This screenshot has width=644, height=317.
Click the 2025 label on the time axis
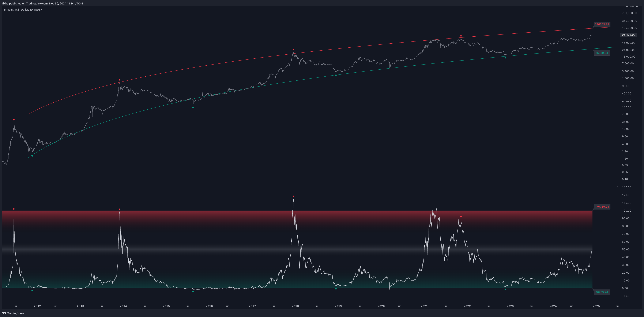tap(596, 306)
